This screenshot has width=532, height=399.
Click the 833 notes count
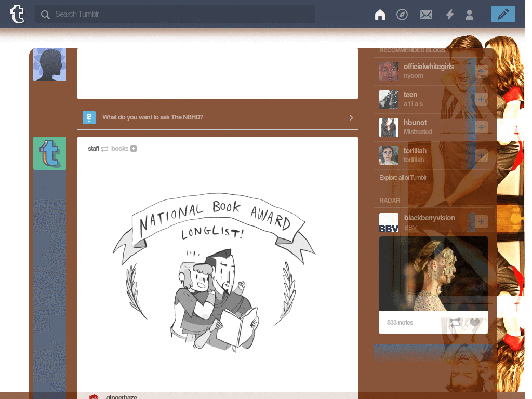[400, 322]
